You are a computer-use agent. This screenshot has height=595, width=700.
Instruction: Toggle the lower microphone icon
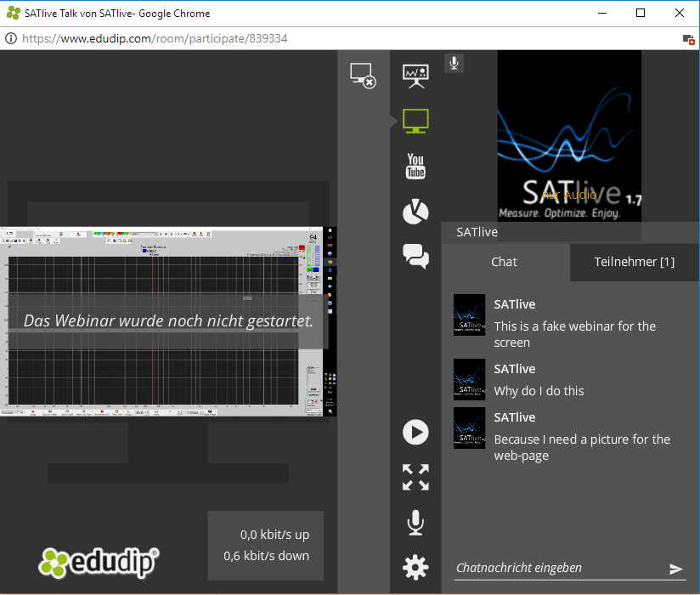click(x=415, y=522)
